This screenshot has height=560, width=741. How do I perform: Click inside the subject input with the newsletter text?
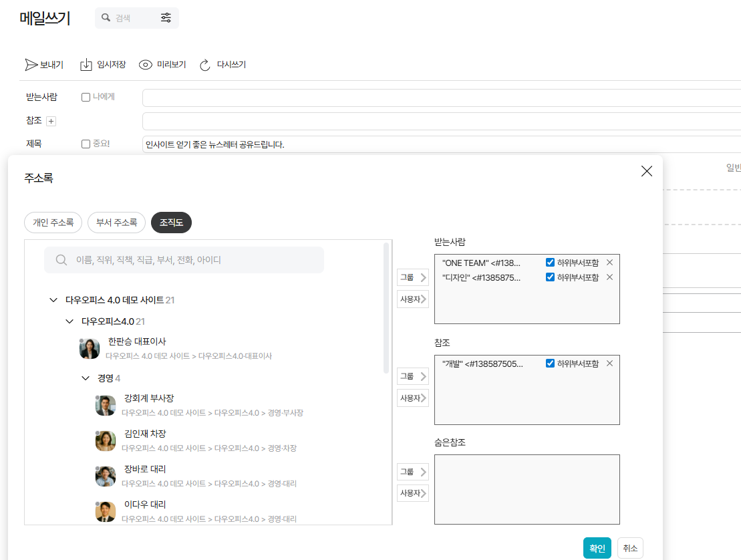point(301,143)
